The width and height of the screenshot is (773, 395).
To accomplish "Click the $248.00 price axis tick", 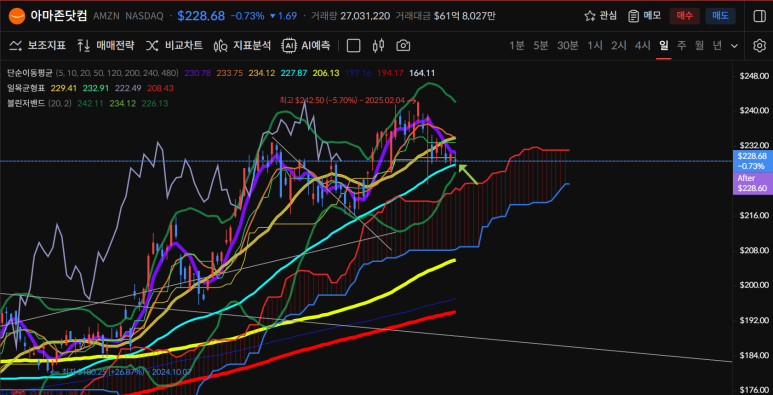I will (755, 76).
